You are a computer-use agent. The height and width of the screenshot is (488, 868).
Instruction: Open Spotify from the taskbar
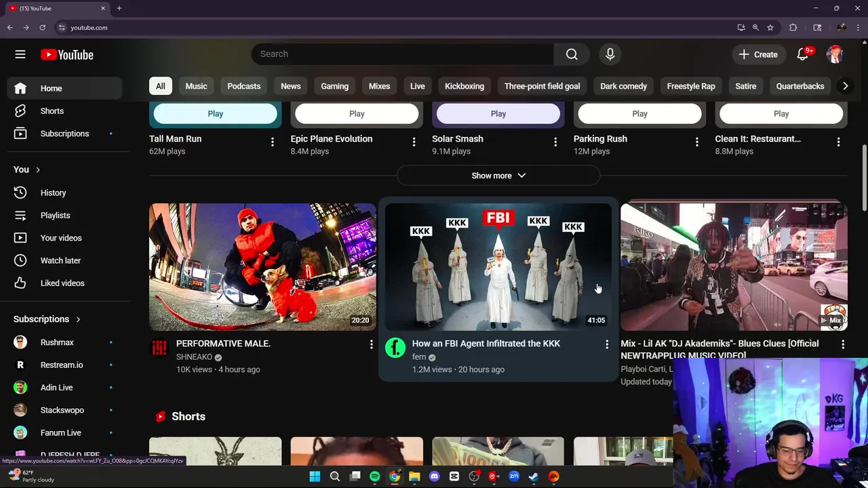point(374,476)
